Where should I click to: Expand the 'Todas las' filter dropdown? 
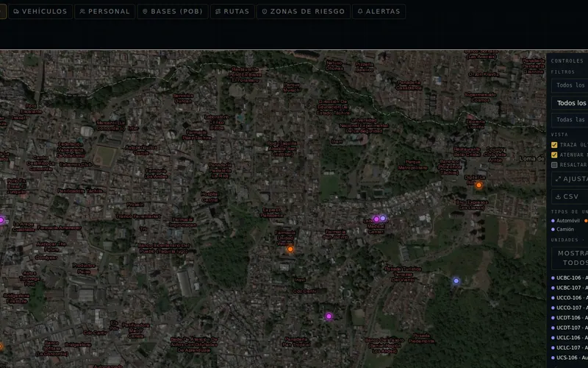(570, 120)
